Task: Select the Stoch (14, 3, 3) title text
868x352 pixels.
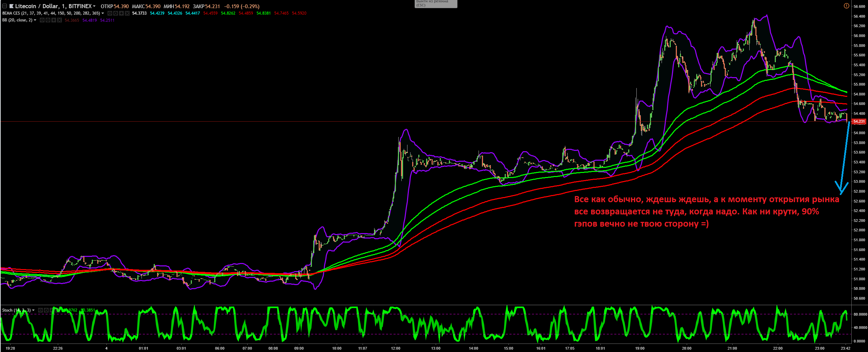Action: (16, 310)
